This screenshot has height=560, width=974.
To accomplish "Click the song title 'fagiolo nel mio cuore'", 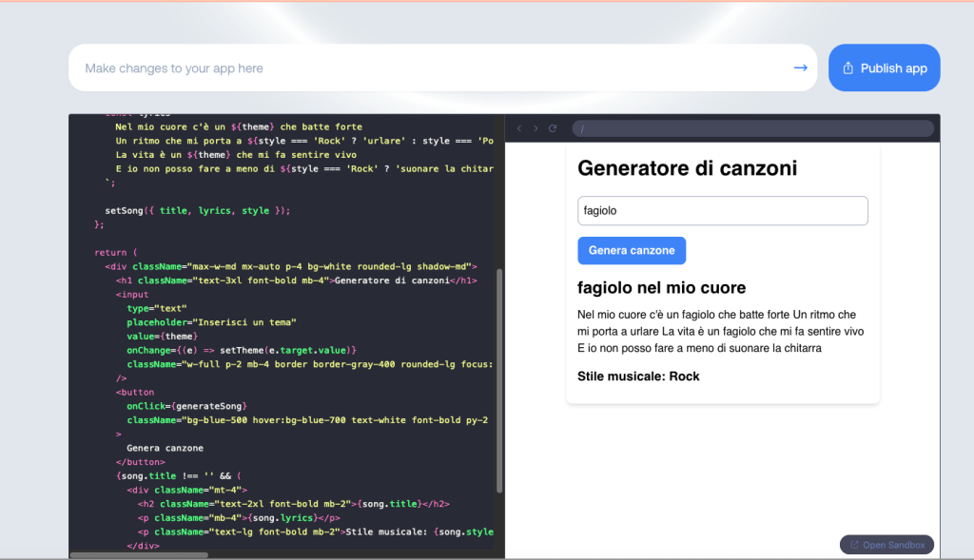I will click(661, 288).
